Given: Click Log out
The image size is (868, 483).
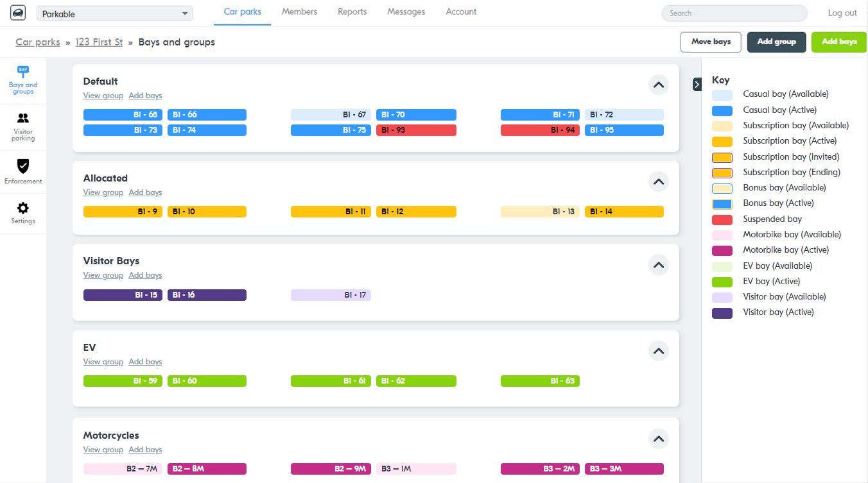Looking at the screenshot, I should pos(842,13).
